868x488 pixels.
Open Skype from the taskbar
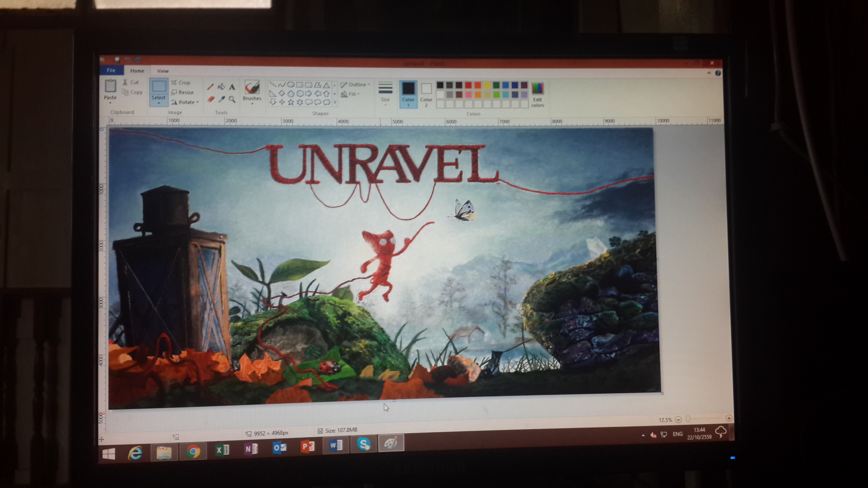click(x=364, y=444)
